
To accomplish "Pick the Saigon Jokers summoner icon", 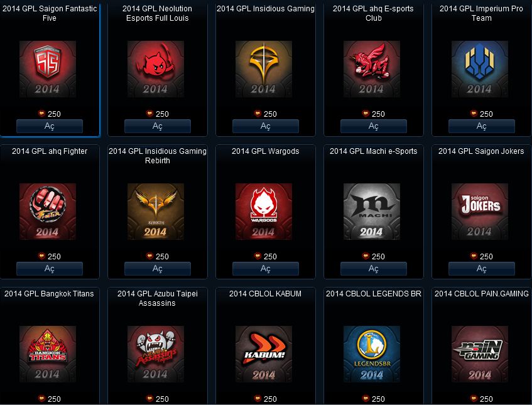I will click(480, 212).
